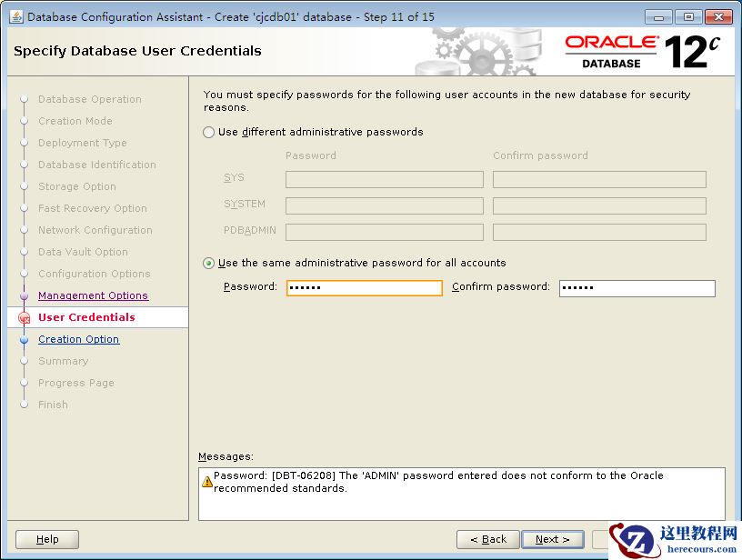Viewport: 742px width, 560px height.
Task: Select Use the same administrative password option
Action: click(209, 263)
